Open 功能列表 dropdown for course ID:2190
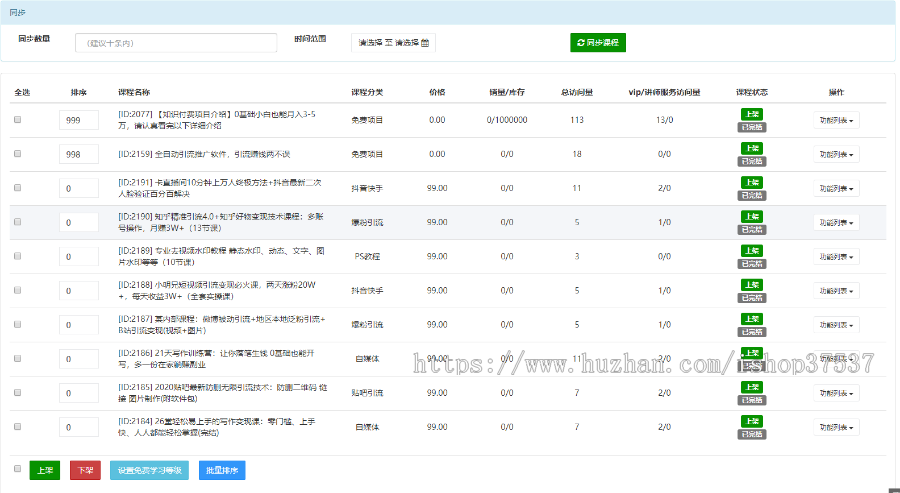 (x=835, y=222)
